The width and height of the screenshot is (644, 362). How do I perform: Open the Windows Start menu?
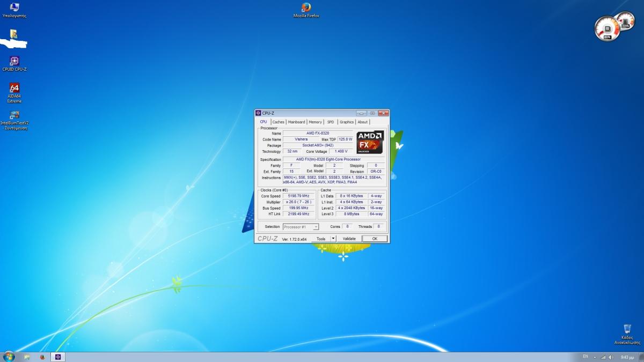pyautogui.click(x=9, y=357)
